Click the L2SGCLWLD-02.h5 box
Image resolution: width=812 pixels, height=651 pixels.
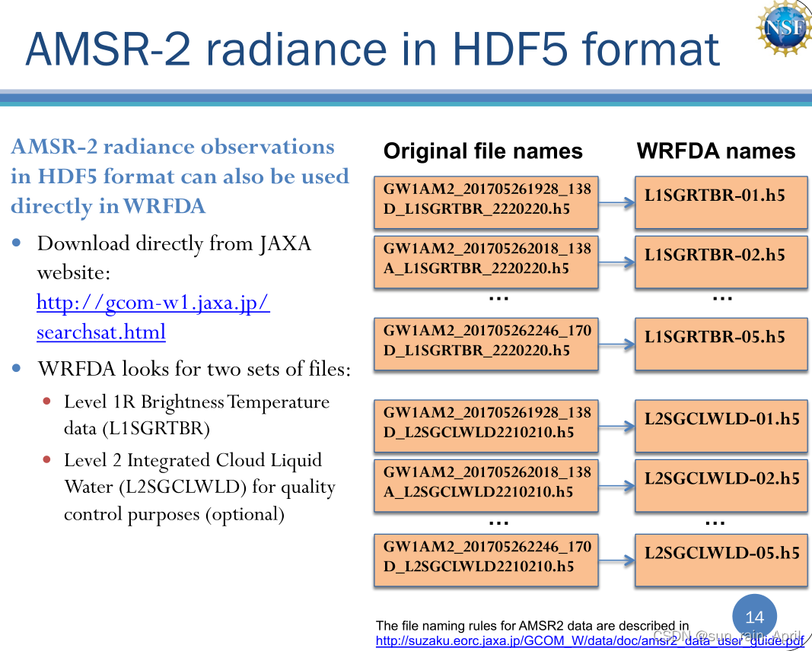[721, 485]
